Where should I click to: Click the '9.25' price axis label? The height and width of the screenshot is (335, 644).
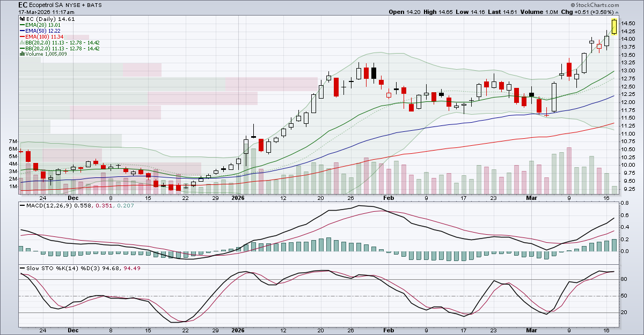(629, 189)
